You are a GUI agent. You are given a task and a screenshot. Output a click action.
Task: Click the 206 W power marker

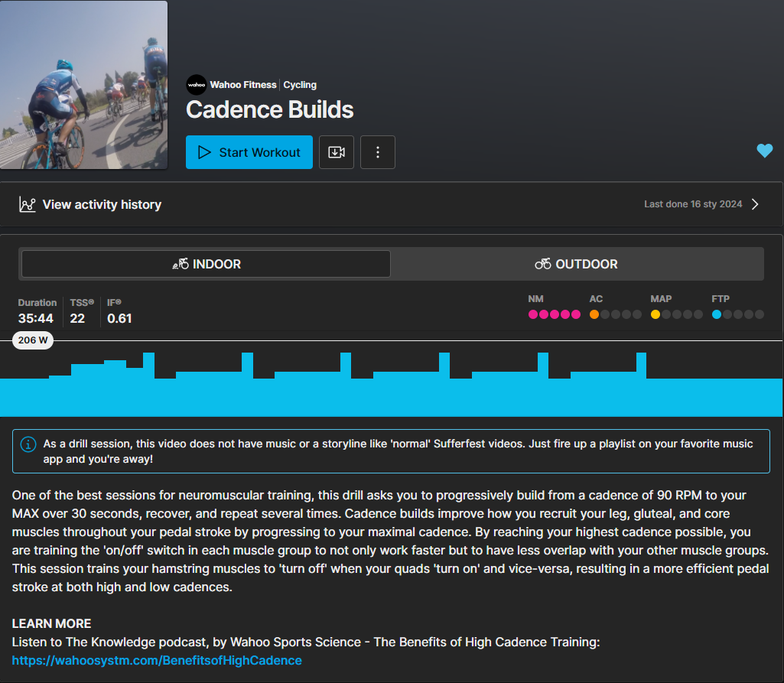click(x=33, y=340)
